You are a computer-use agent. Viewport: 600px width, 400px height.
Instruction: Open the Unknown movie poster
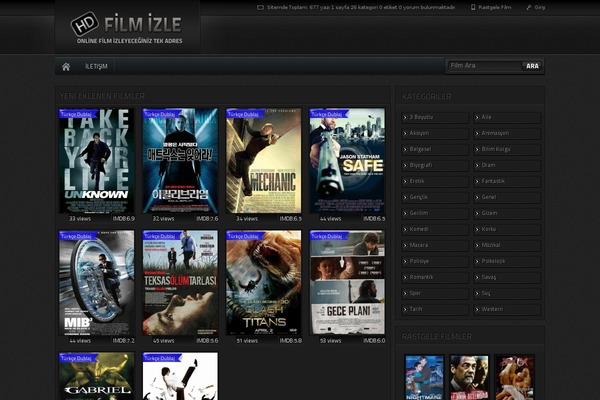tap(96, 161)
